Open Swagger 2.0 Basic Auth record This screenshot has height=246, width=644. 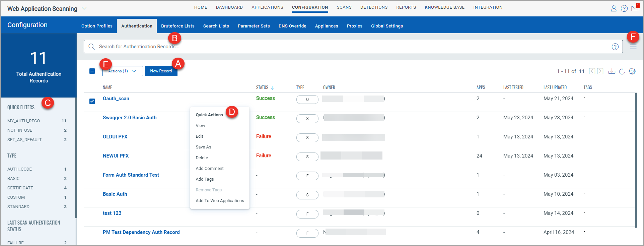pos(130,118)
